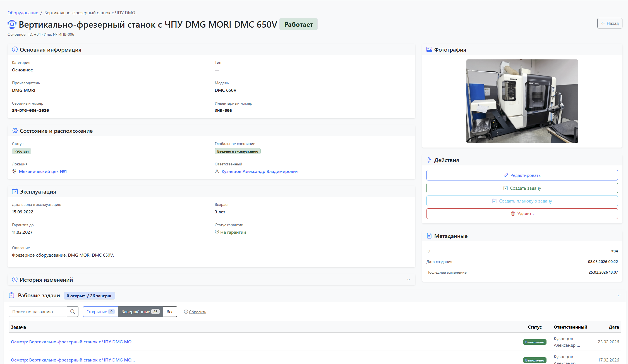Screen dimensions: 628x364
Task: Open Оборудование in the breadcrumb
Action: click(x=23, y=13)
